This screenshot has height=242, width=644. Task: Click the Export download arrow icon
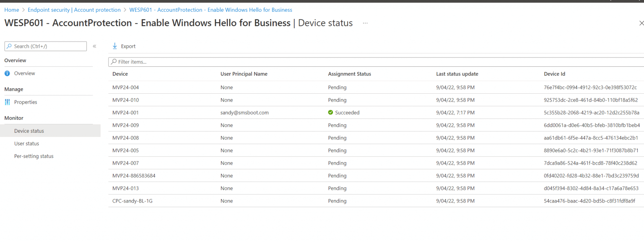tap(115, 46)
